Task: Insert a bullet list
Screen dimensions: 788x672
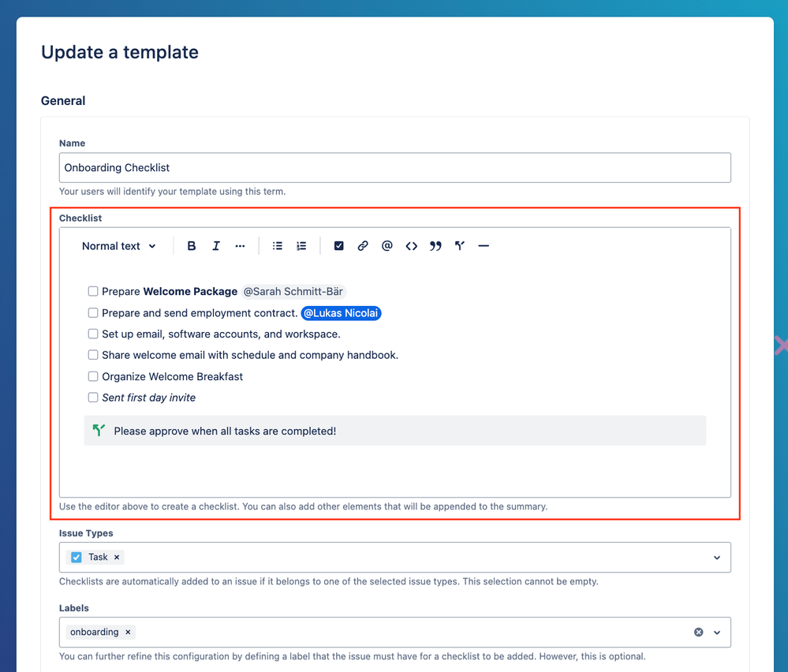Action: [x=278, y=246]
